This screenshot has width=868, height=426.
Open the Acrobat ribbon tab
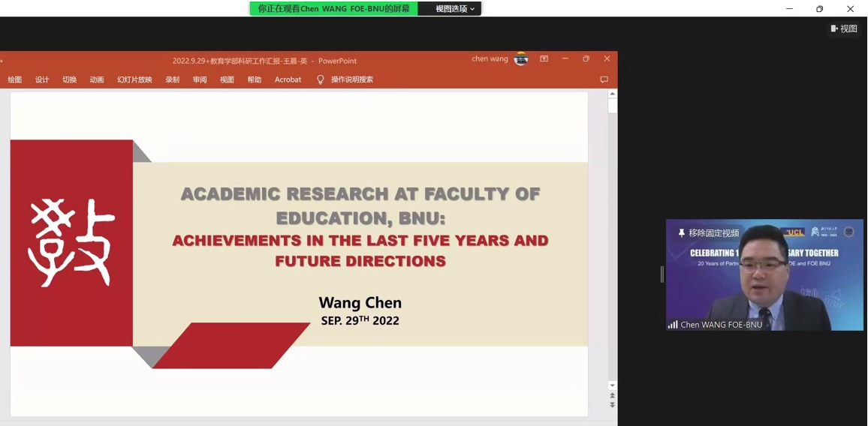(x=288, y=79)
